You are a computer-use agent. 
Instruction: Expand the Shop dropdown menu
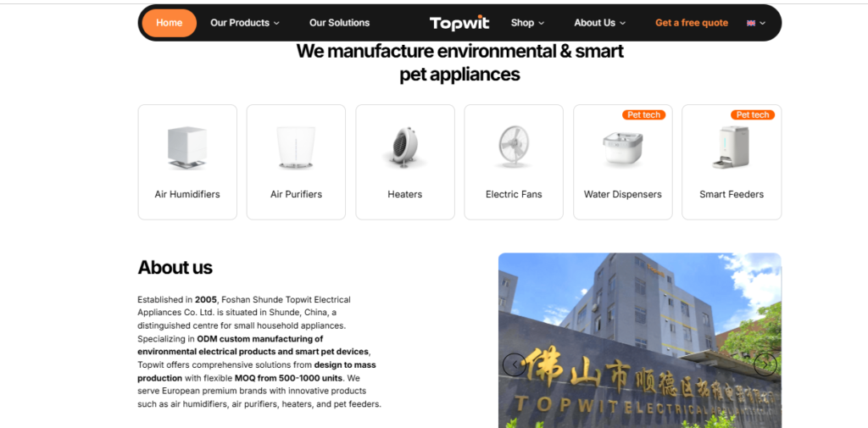click(x=527, y=23)
